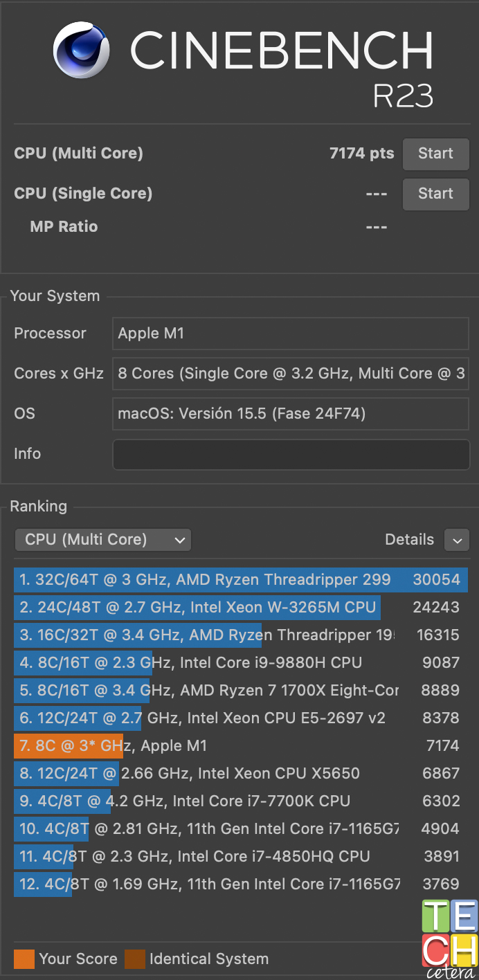Click the MP Ratio label

click(x=64, y=227)
